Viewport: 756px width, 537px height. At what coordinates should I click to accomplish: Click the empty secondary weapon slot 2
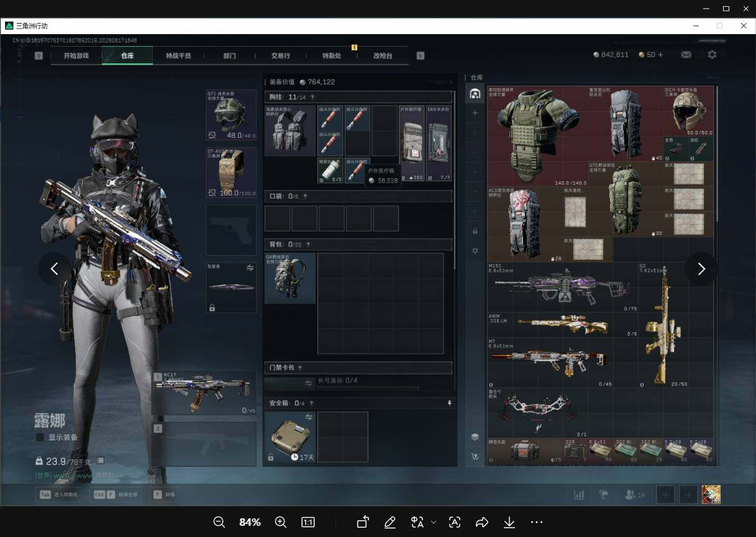204,444
